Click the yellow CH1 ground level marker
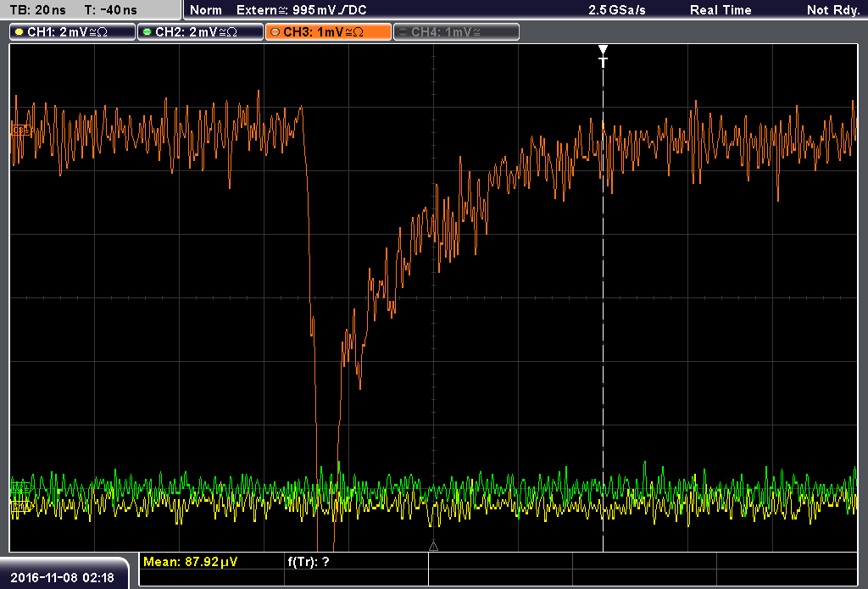 pyautogui.click(x=21, y=505)
